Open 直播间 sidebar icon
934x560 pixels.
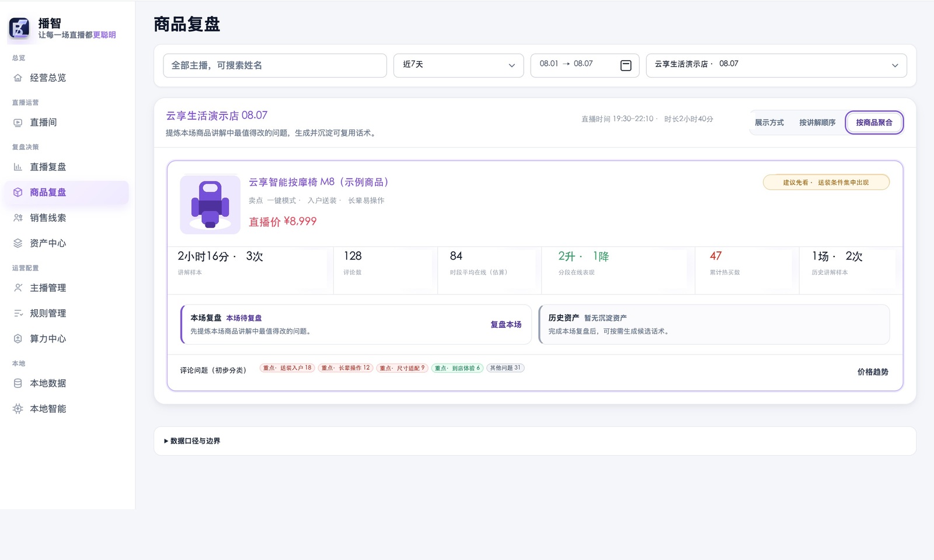[18, 123]
